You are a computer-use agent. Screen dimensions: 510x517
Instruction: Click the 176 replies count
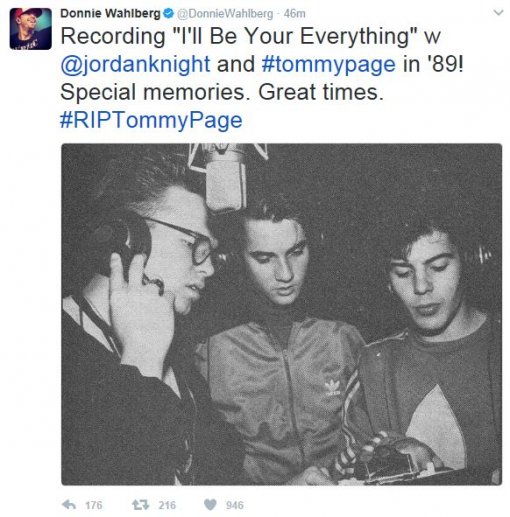click(94, 505)
